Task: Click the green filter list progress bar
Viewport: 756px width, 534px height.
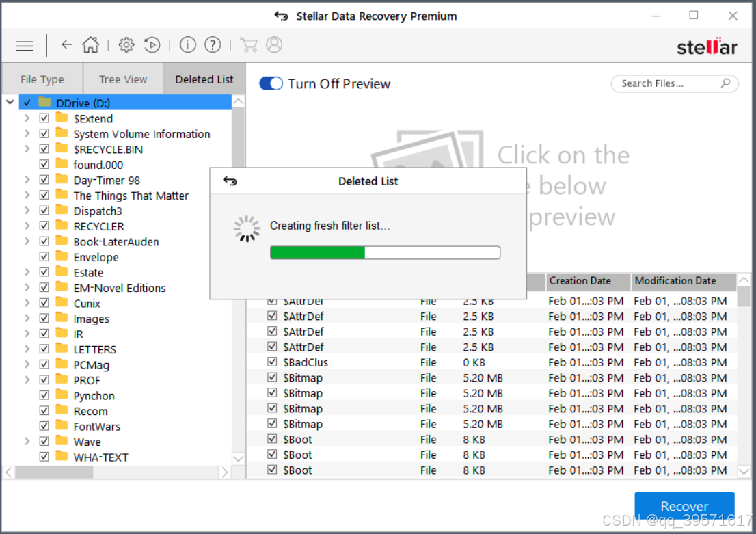Action: pos(385,252)
